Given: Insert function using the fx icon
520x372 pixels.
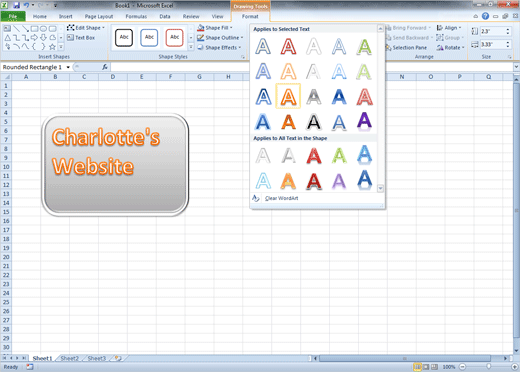Looking at the screenshot, I should coord(105,67).
